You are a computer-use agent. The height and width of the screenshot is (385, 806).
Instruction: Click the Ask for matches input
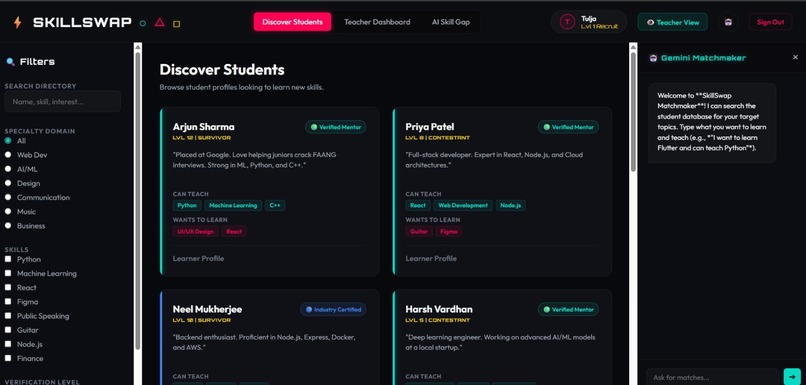(712, 377)
